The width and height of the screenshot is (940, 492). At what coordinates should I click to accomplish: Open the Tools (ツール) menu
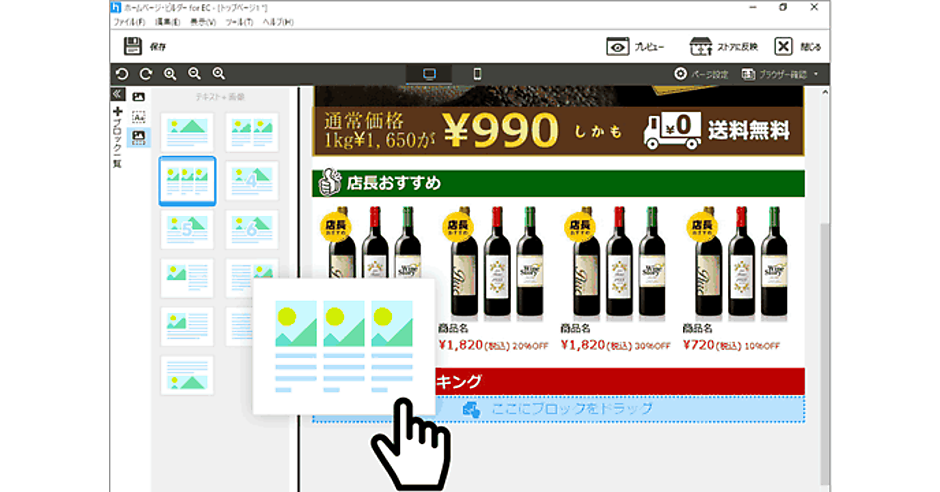[238, 22]
